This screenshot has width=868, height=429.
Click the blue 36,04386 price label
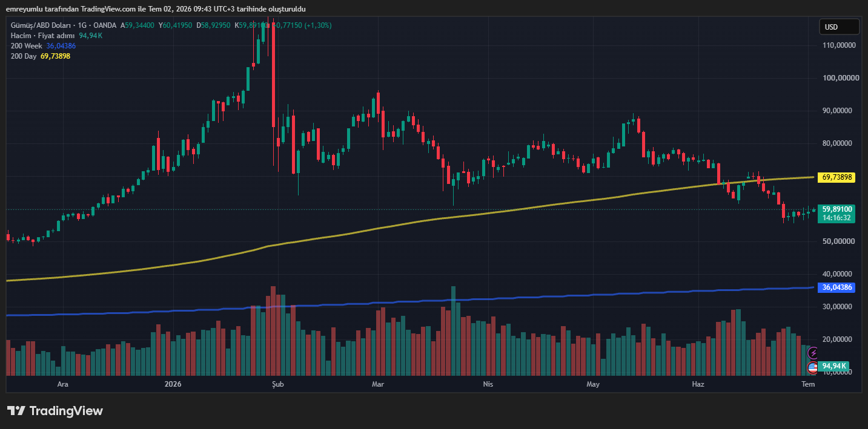coord(837,287)
